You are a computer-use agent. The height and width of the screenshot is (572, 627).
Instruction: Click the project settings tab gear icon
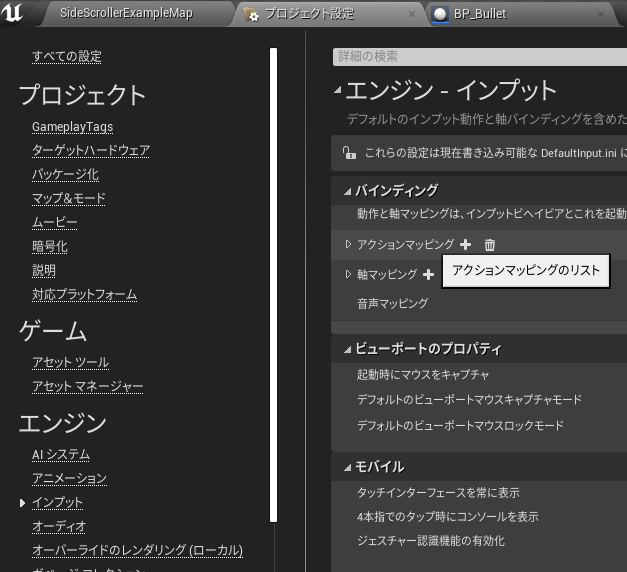click(251, 14)
